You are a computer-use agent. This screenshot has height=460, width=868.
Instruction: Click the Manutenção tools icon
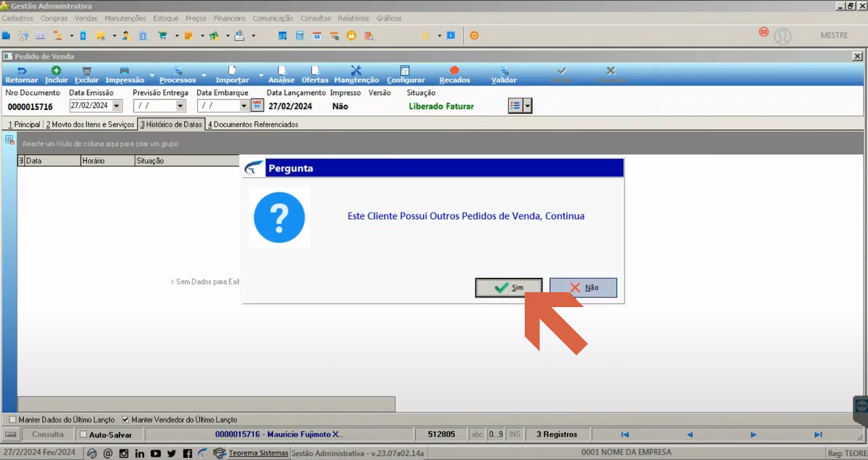[x=356, y=71]
